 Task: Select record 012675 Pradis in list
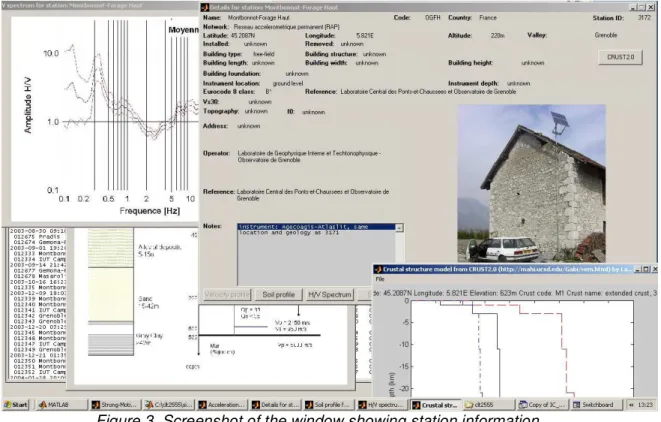point(40,237)
